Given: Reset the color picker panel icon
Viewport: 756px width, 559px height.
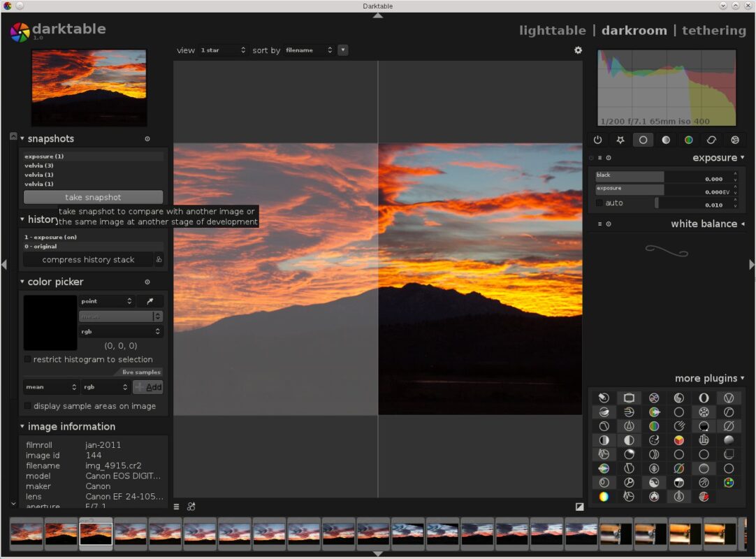Looking at the screenshot, I should coord(147,282).
